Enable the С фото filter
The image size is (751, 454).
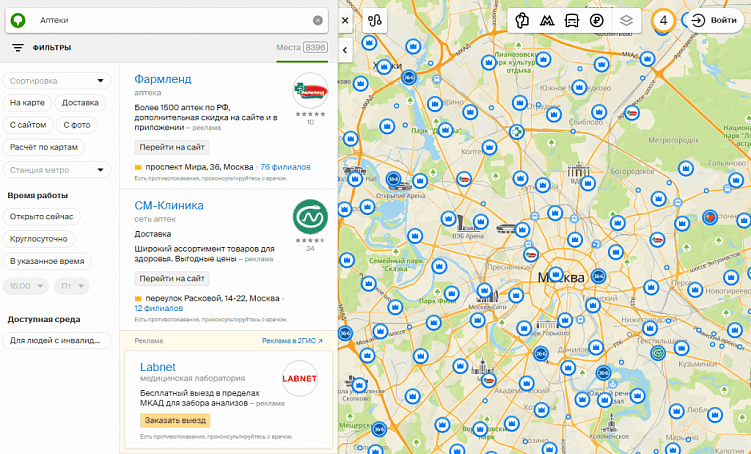[x=77, y=125]
